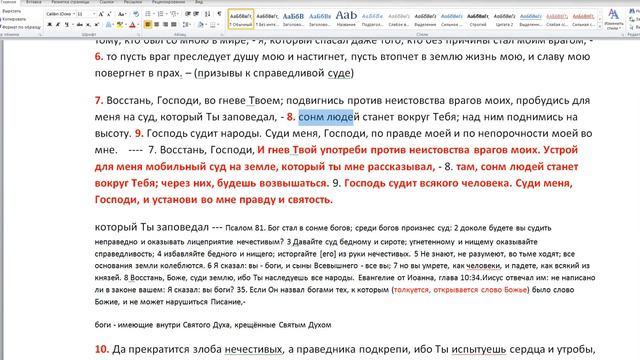The image size is (640, 360).
Task: Clear all formatting icon
Action: [136, 14]
